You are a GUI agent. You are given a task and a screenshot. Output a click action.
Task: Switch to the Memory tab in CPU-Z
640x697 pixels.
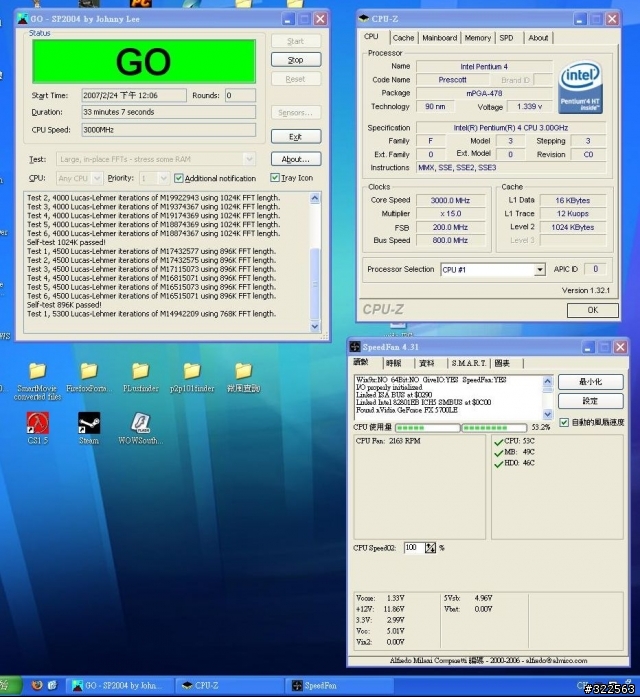478,38
